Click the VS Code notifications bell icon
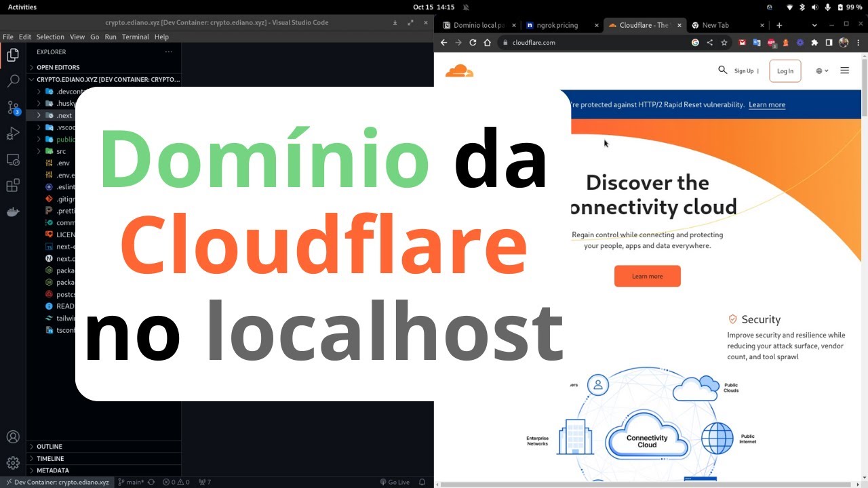 coord(422,483)
